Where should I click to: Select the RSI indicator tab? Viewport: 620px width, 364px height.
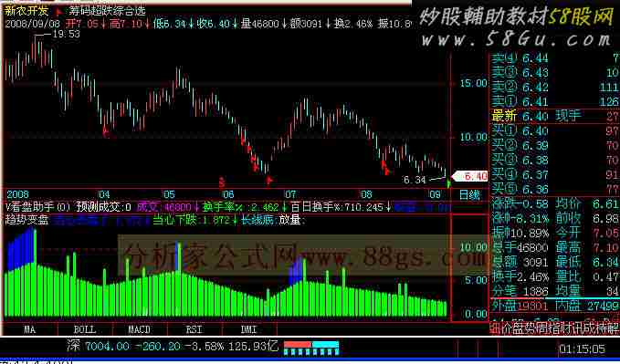coord(194,329)
